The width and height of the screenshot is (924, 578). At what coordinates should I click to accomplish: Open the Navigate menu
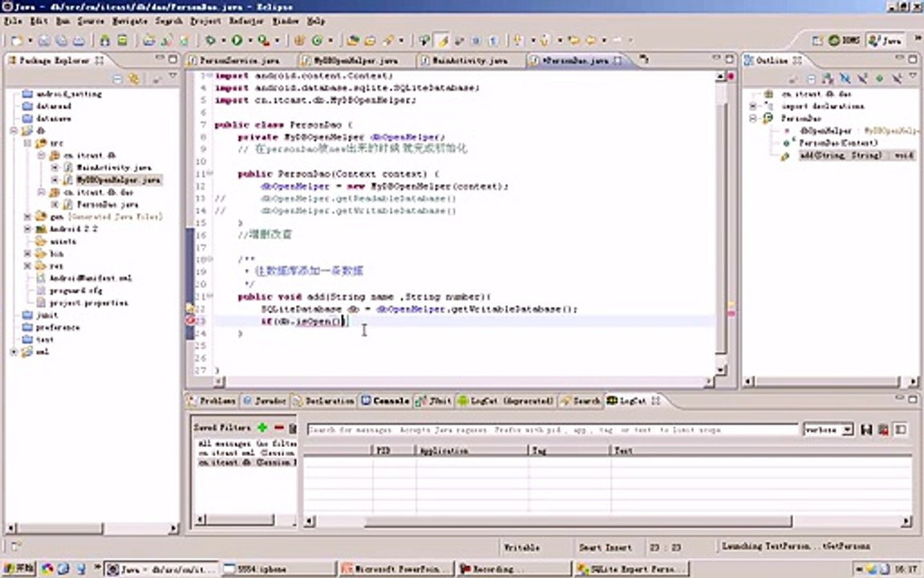point(130,21)
